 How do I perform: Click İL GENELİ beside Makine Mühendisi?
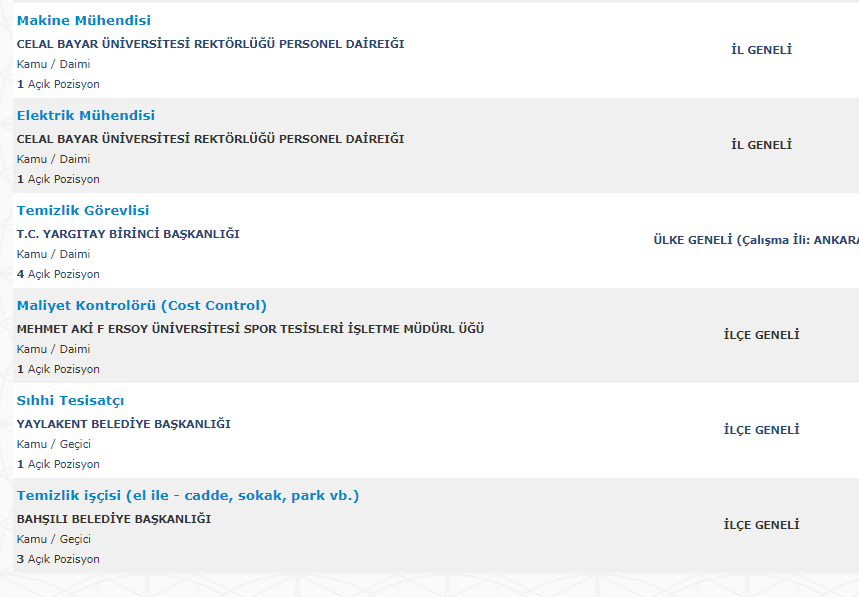pos(761,50)
